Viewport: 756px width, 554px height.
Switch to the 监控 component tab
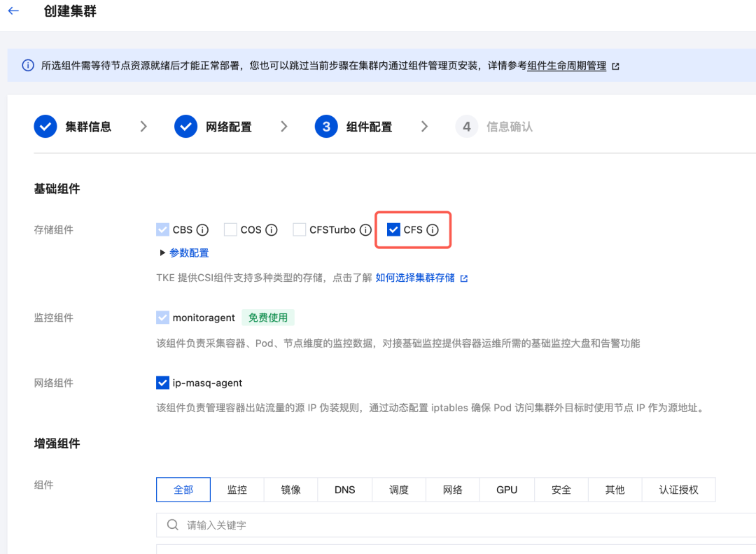(x=237, y=490)
